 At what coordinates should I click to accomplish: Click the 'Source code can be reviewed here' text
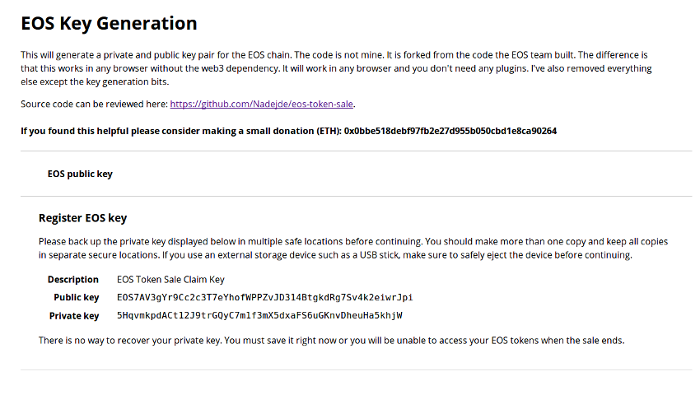click(x=94, y=104)
